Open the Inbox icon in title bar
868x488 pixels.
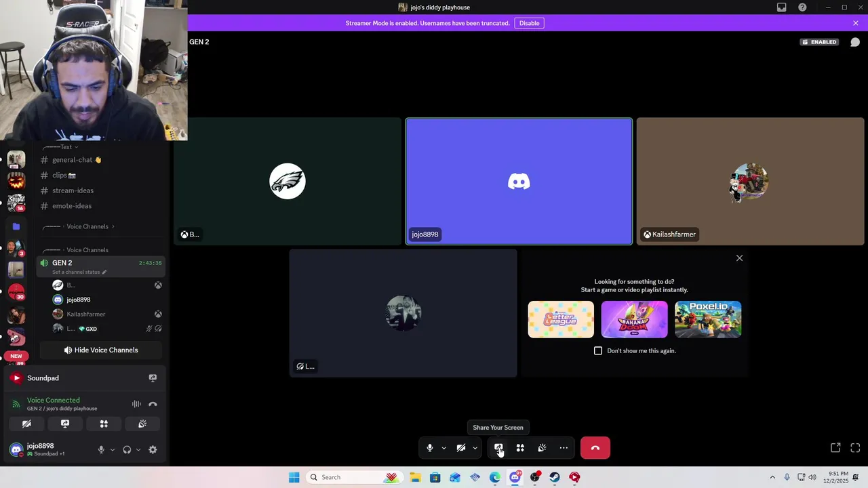click(x=782, y=7)
